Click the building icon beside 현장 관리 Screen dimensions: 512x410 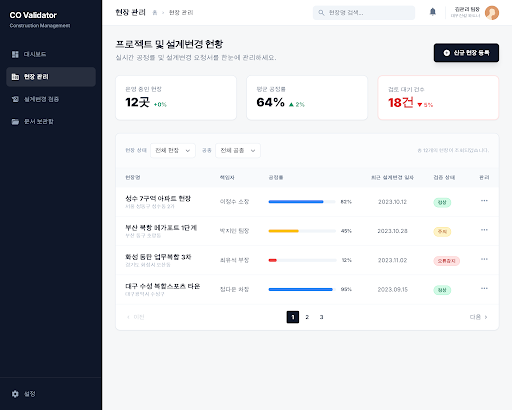(x=15, y=77)
